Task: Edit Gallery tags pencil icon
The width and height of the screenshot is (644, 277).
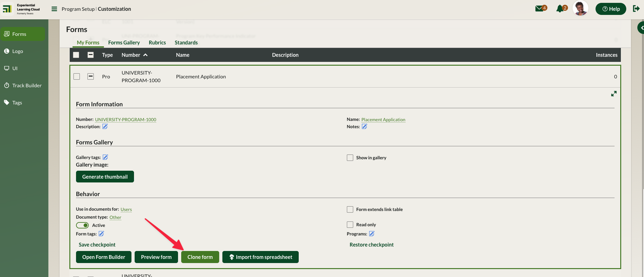Action: pos(105,157)
